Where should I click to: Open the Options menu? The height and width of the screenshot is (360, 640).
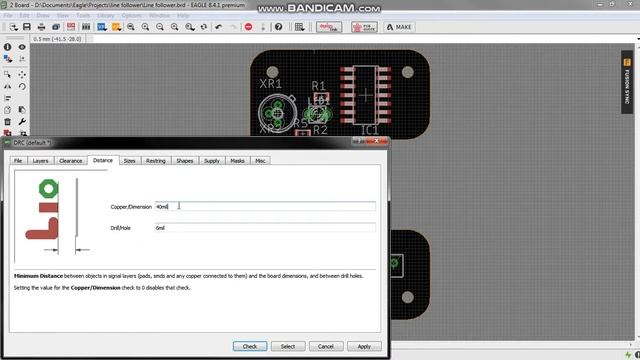click(x=131, y=16)
